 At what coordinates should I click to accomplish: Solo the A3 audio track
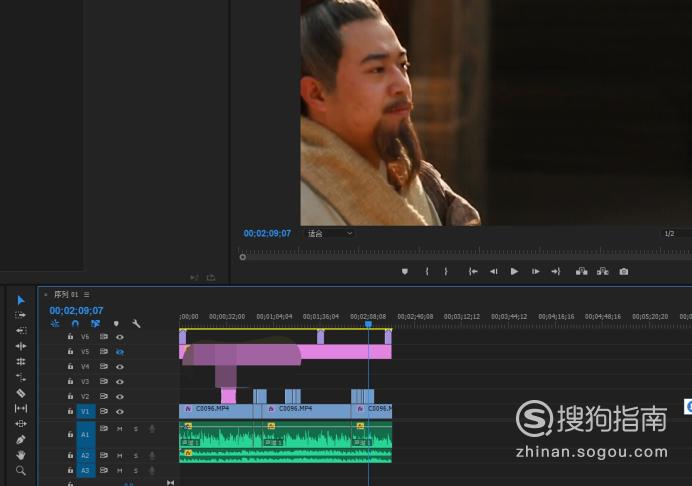(135, 471)
